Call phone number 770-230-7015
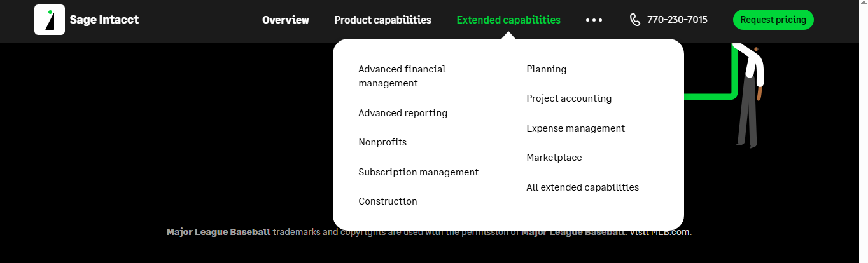 pyautogui.click(x=677, y=20)
